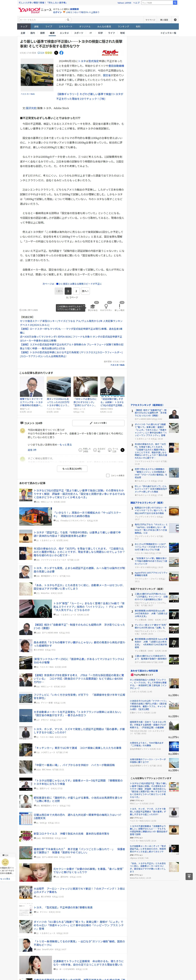Image resolution: width=196 pixels, height=980 pixels.
Task: Open the エキスパート tab
Action: pos(65,27)
